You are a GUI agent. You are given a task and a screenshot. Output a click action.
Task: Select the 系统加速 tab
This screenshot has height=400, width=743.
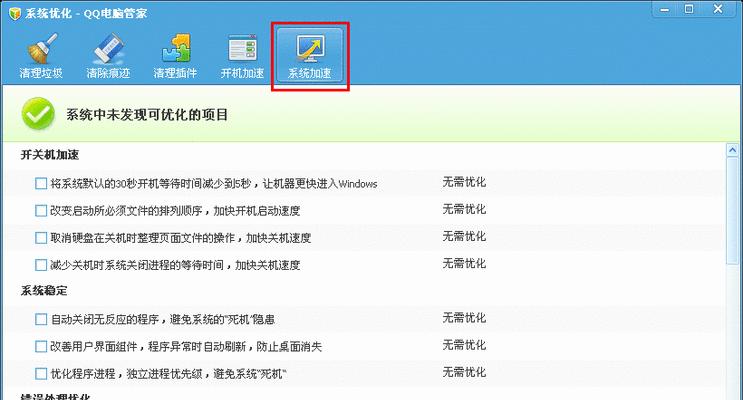coord(310,56)
